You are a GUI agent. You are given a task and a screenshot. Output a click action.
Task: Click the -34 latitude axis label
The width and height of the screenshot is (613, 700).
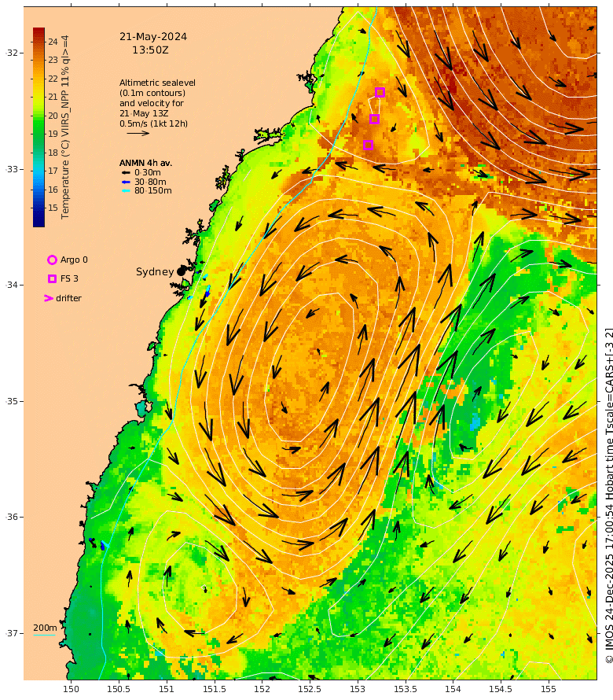[12, 285]
